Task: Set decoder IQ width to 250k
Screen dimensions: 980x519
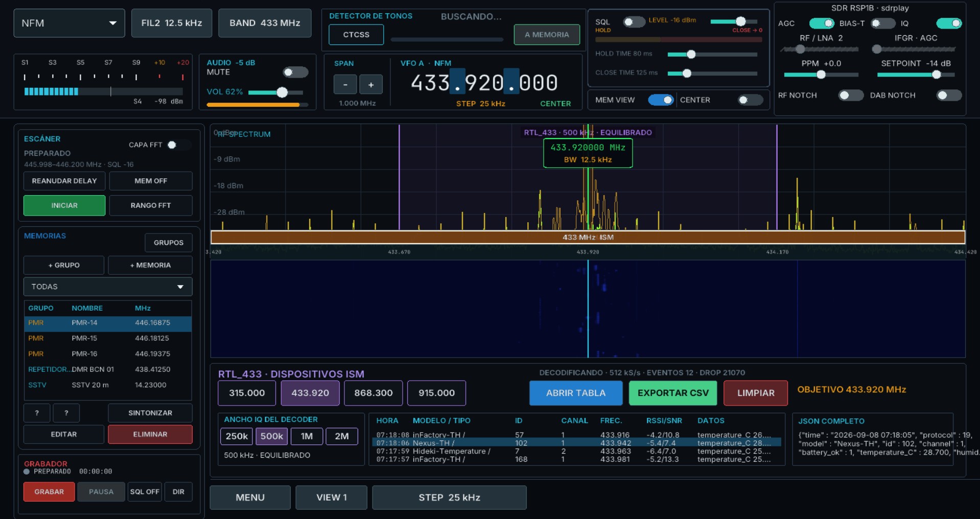Action: point(237,436)
